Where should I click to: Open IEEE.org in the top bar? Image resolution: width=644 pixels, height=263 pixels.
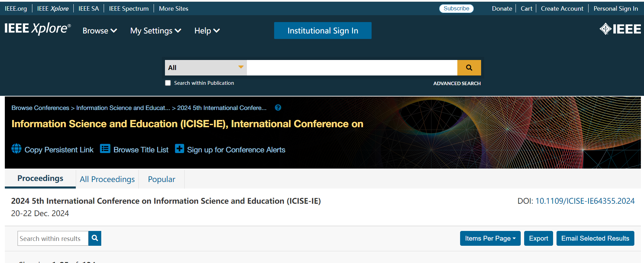coord(16,9)
